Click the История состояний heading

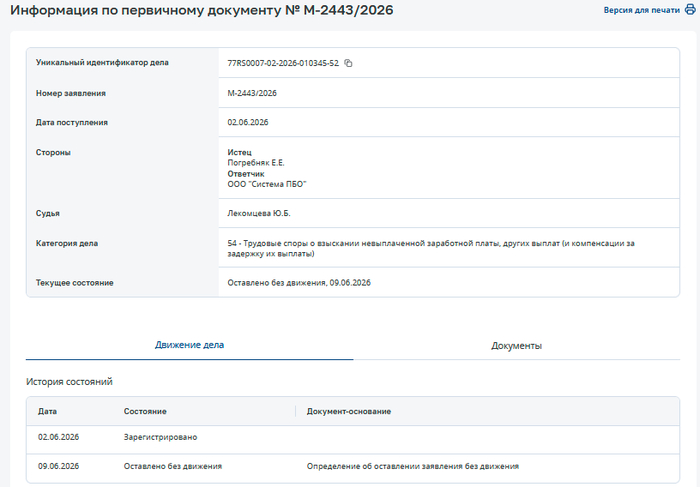pyautogui.click(x=69, y=382)
